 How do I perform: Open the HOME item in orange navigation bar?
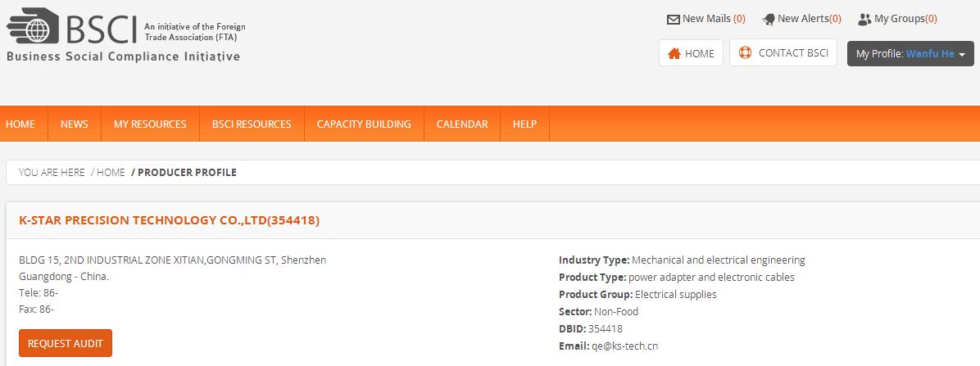click(x=20, y=124)
